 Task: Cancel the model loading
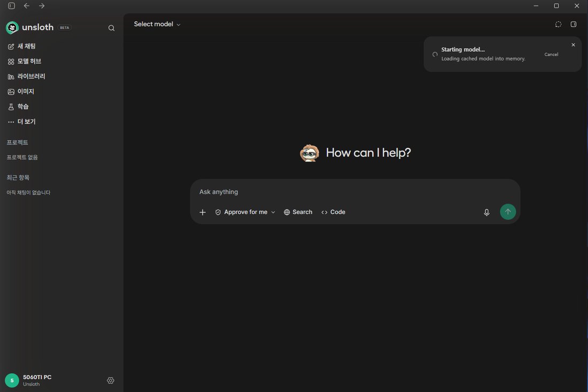[551, 54]
